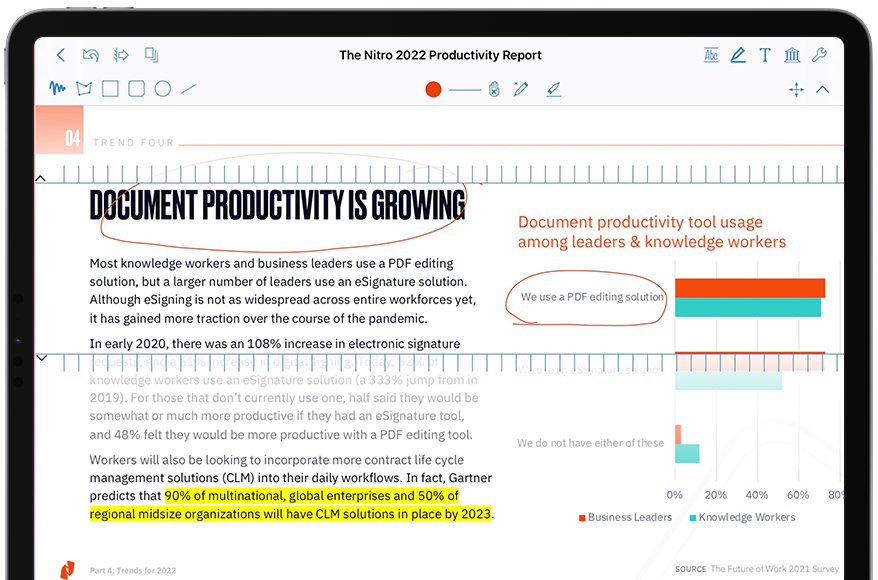Open the library building icon

pos(792,55)
